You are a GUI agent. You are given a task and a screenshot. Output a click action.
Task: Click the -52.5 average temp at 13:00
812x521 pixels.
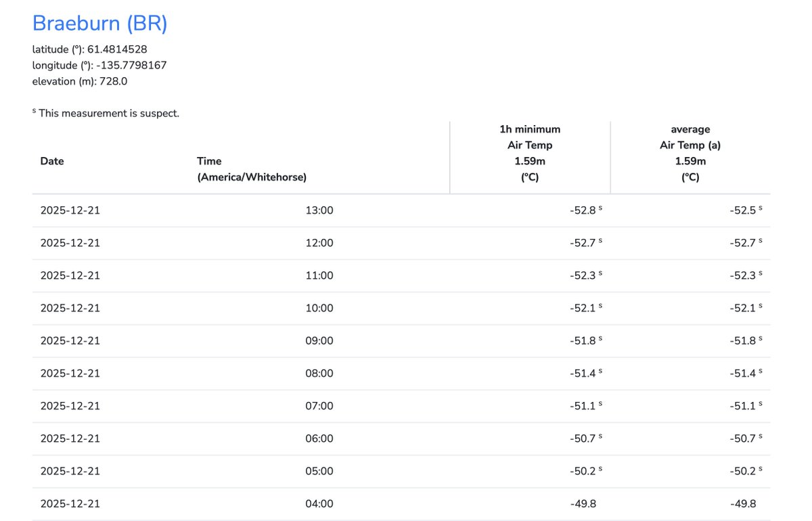[x=746, y=210]
